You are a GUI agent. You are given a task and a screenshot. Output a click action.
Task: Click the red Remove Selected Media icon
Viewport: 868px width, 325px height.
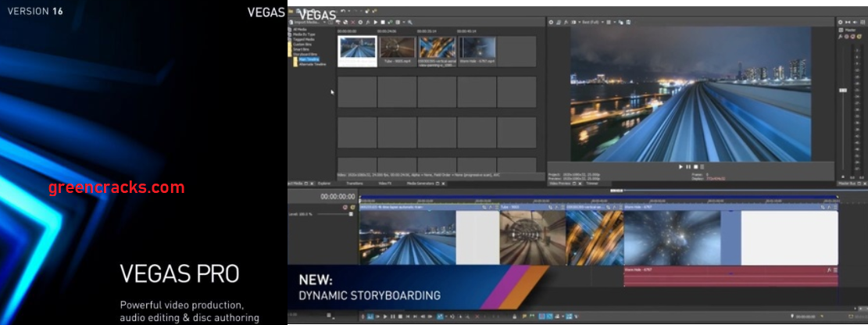[353, 22]
